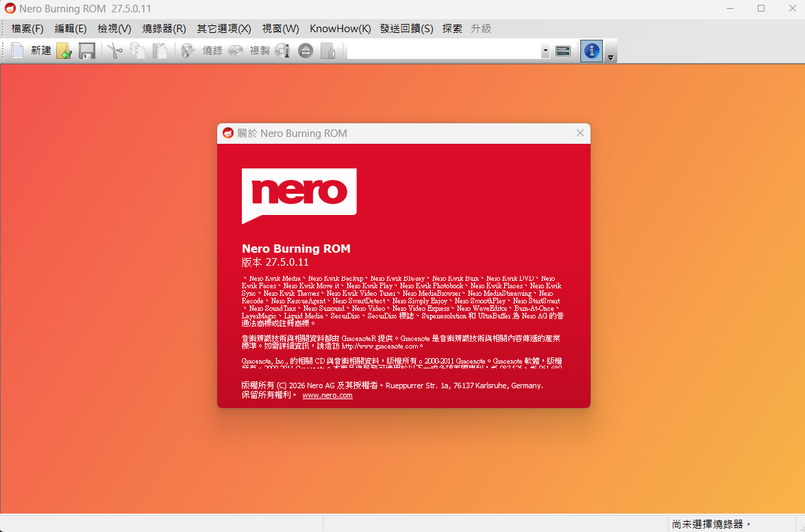This screenshot has height=532, width=805.
Task: Click the 尚未選擇燒錄器 status bar text
Action: point(710,524)
